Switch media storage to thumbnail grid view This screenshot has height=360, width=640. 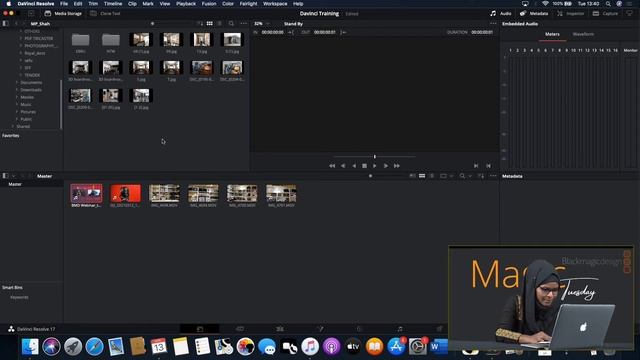(x=209, y=24)
